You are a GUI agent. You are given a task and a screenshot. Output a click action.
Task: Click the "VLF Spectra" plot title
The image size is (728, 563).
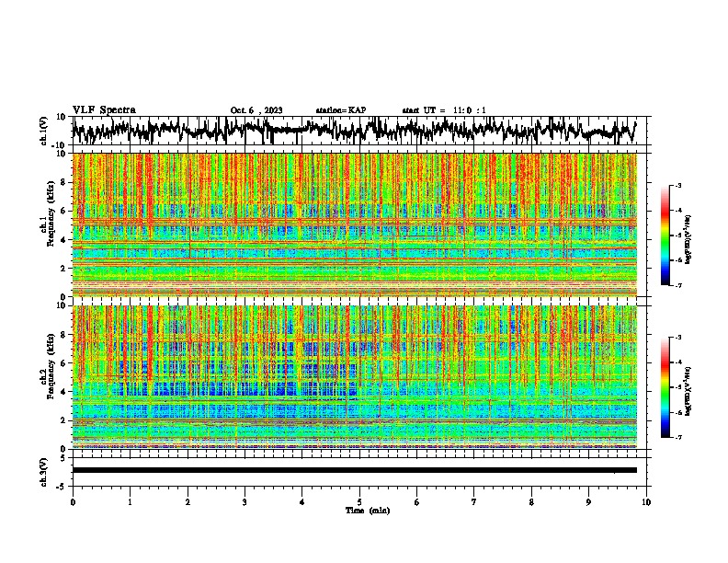(104, 110)
